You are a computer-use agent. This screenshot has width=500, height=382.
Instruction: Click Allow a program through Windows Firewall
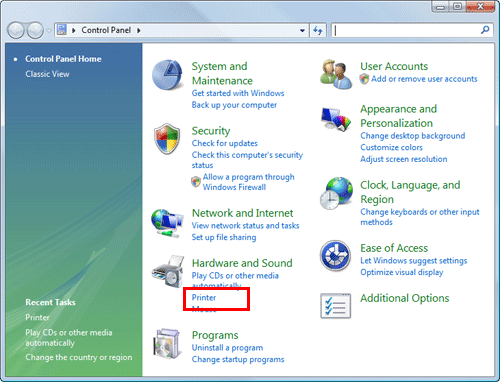tap(249, 182)
